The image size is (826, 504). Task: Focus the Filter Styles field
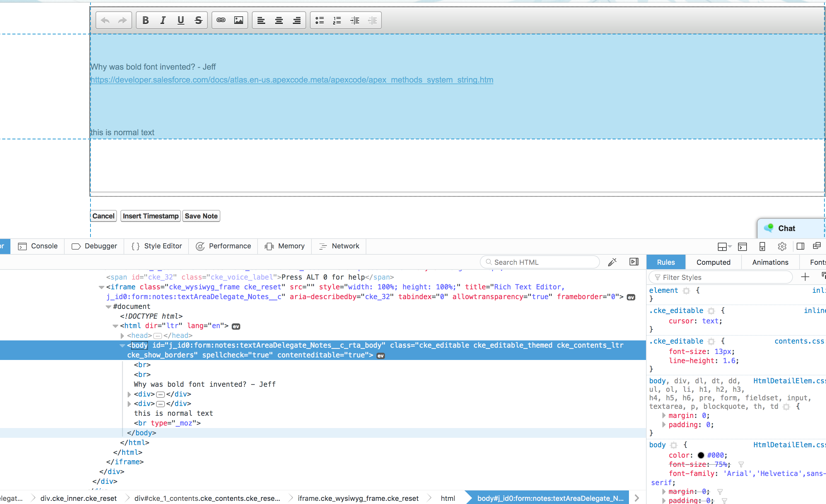721,277
